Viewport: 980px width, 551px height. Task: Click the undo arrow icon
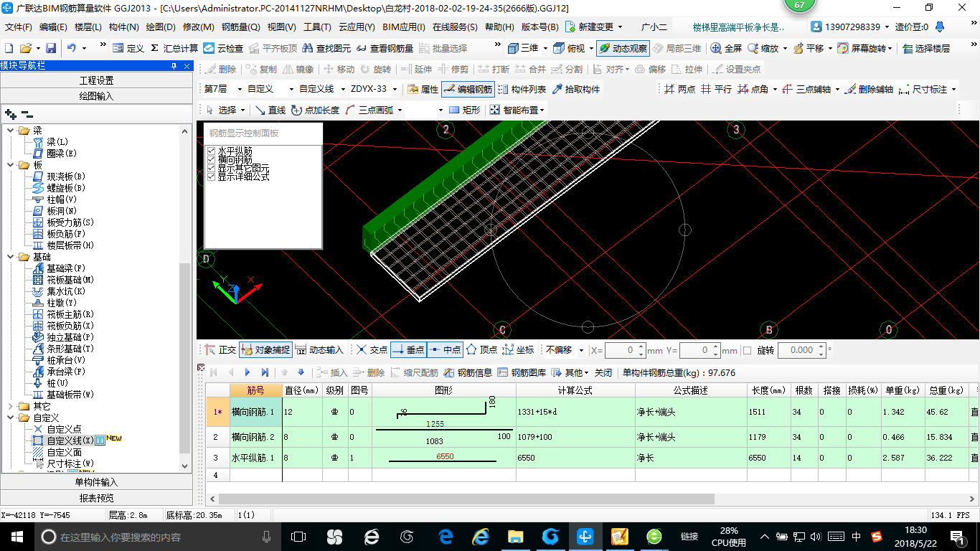click(x=72, y=48)
